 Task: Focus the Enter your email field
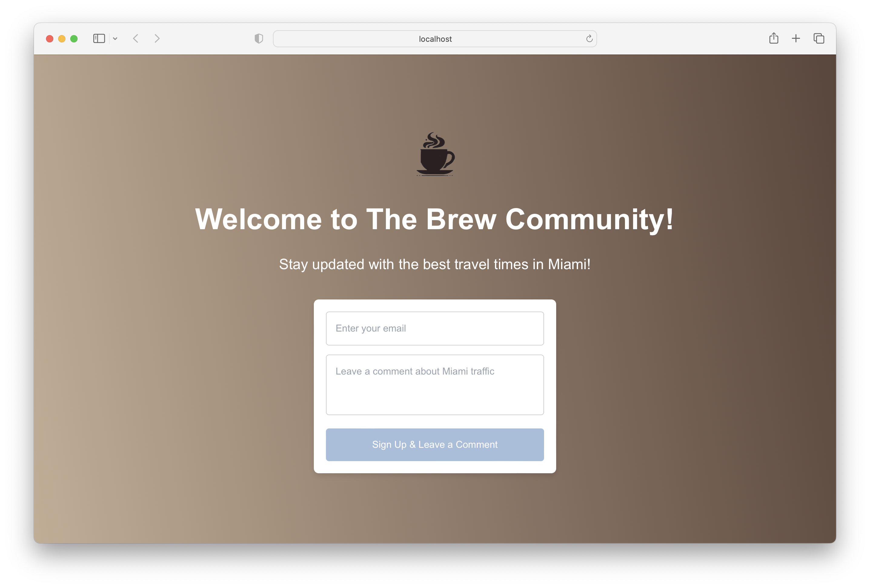435,328
